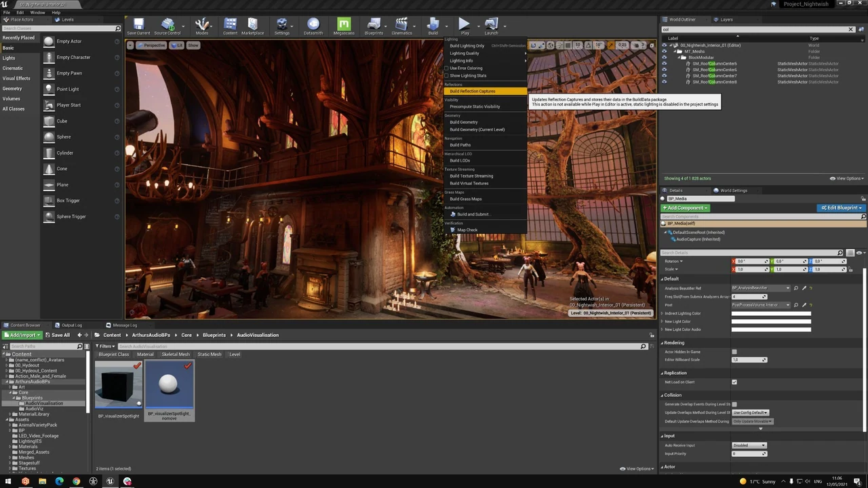Clear the World Outliner search field
Viewport: 868px width, 488px height.
tap(851, 29)
